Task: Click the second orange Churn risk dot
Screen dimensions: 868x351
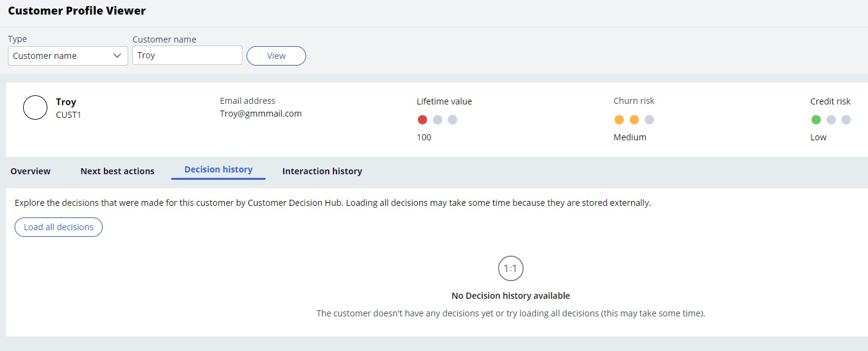Action: [634, 120]
